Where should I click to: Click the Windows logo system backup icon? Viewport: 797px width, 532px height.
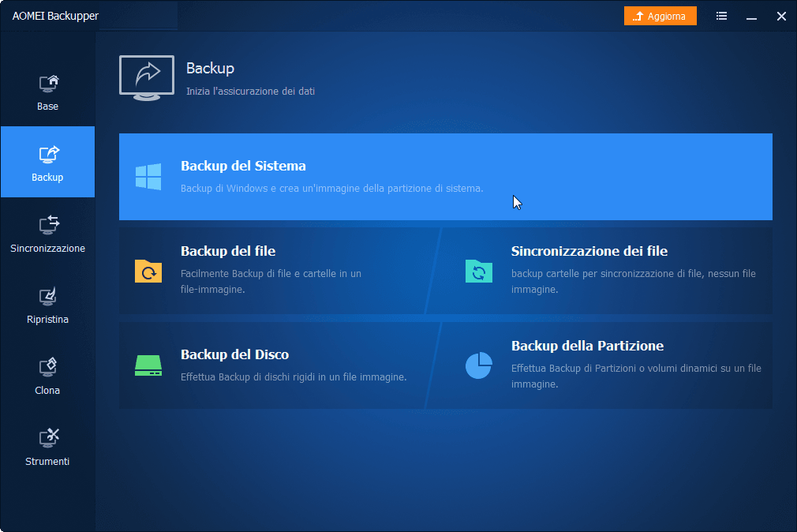pos(148,177)
